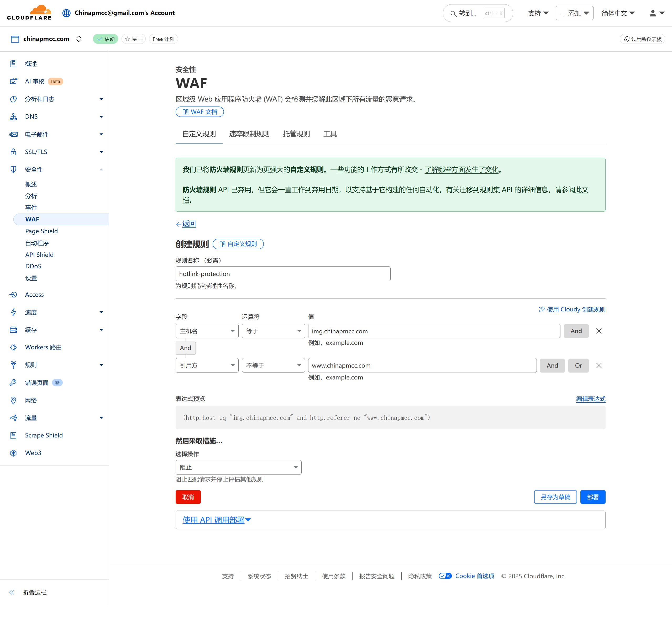
Task: Open AI 审核 sidebar icon
Action: [x=13, y=81]
